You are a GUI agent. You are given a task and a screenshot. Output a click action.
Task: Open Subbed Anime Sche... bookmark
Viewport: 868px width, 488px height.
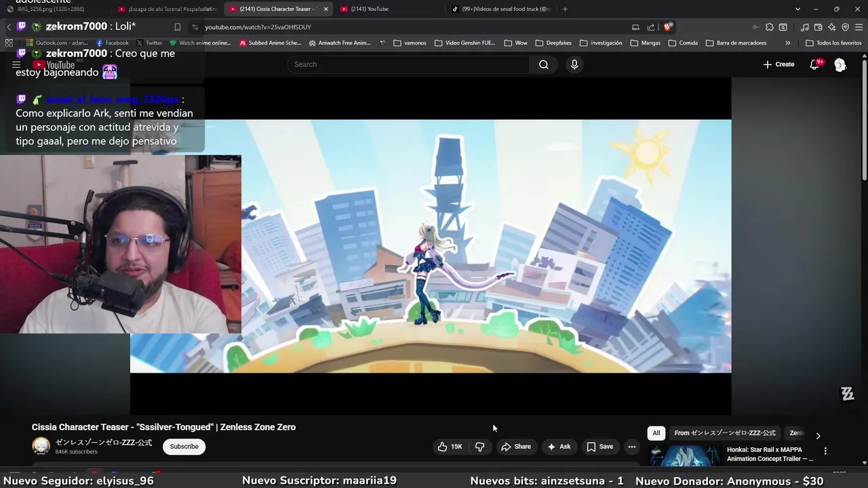270,43
